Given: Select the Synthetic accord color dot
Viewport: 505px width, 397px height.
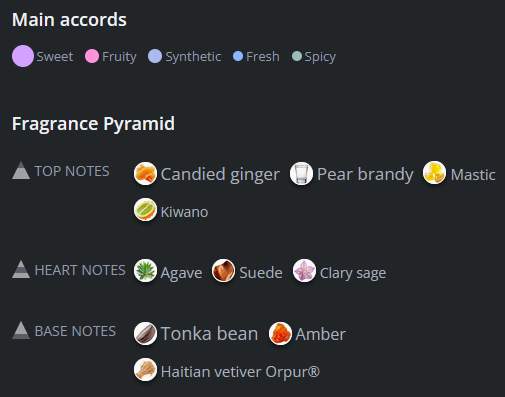Looking at the screenshot, I should (155, 56).
